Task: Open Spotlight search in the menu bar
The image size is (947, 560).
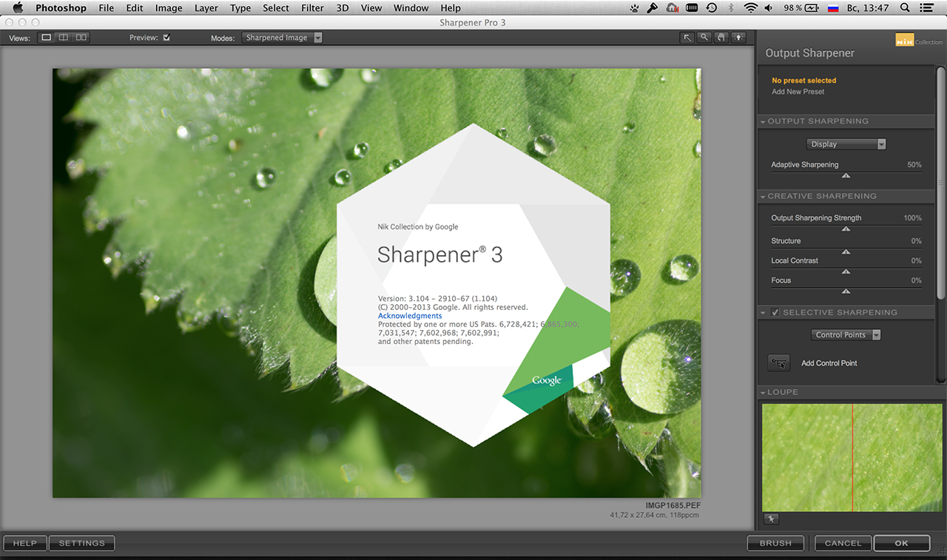Action: 906,8
